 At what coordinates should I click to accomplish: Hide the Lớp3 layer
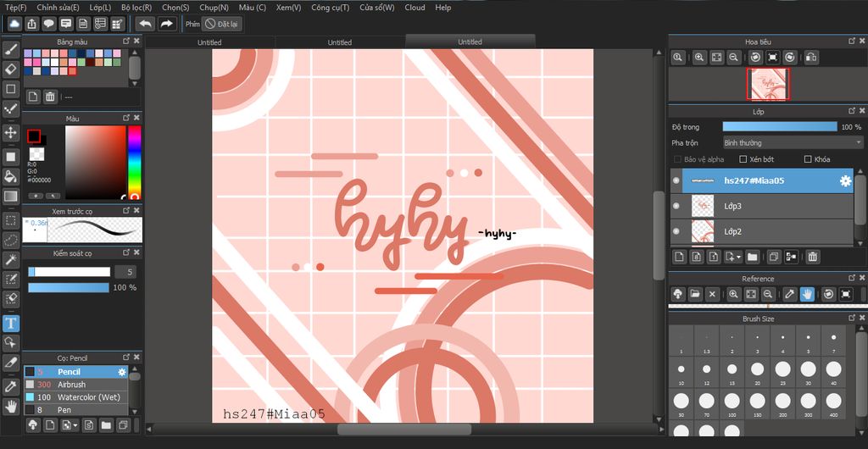(676, 206)
